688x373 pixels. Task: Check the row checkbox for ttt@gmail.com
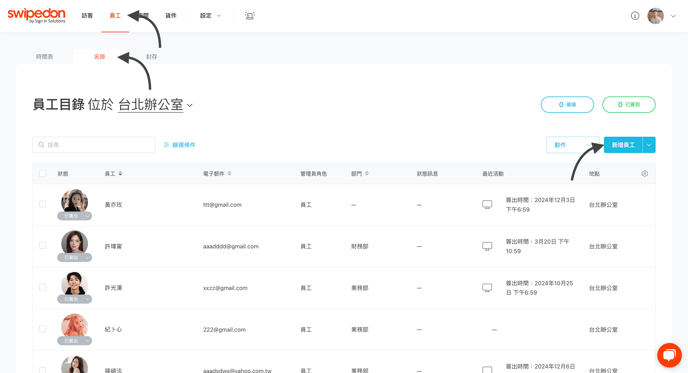[x=43, y=204]
